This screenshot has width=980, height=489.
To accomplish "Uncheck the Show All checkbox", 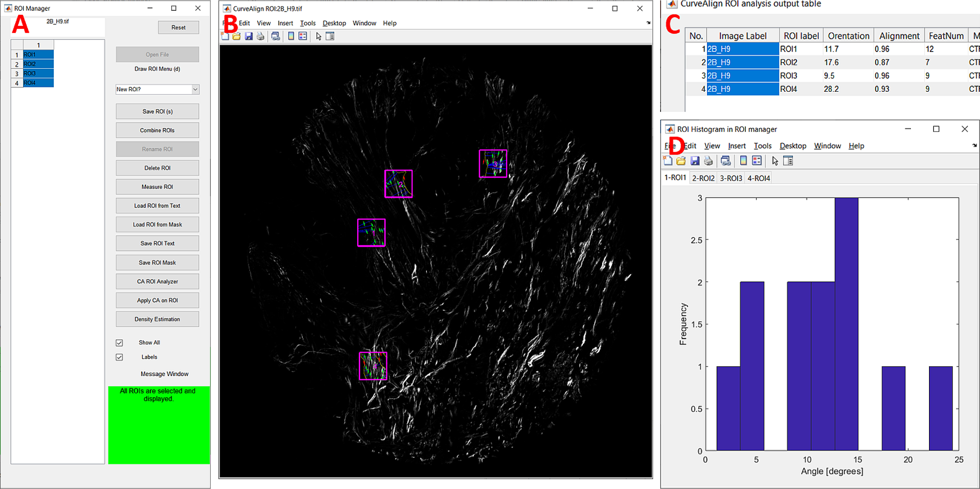I will pyautogui.click(x=119, y=343).
